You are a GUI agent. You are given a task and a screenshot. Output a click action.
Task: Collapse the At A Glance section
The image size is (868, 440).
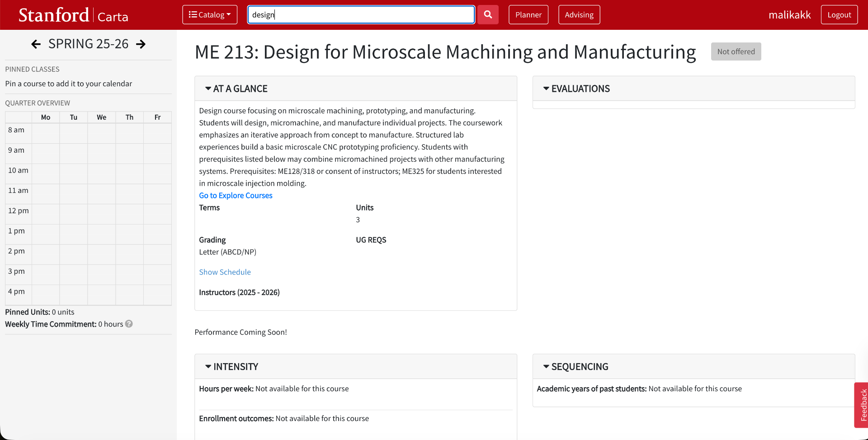point(236,89)
